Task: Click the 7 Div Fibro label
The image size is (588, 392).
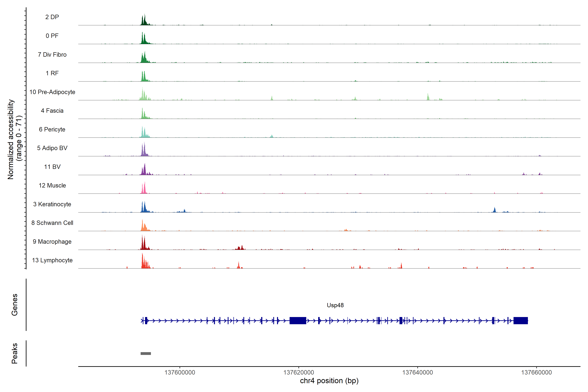Action: (52, 55)
